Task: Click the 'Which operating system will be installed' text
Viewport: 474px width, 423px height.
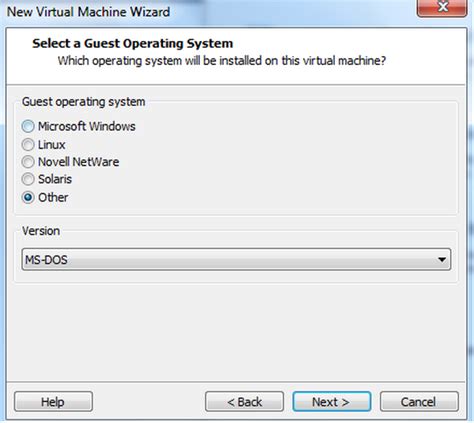Action: (222, 61)
